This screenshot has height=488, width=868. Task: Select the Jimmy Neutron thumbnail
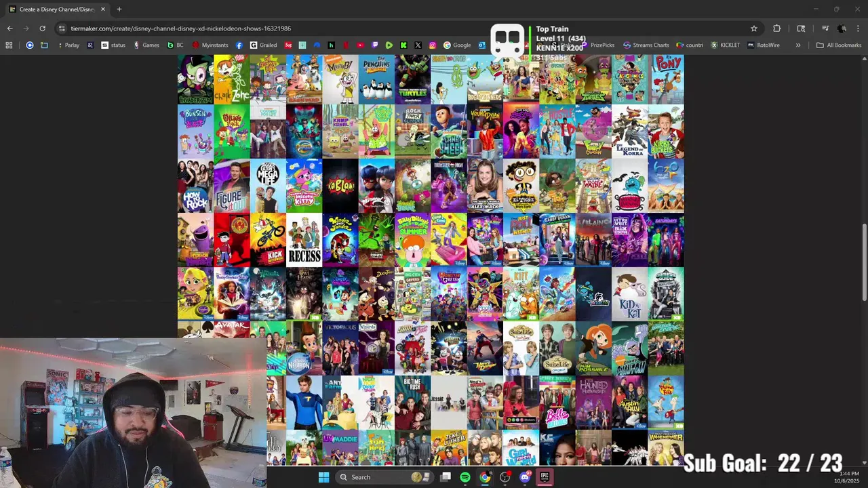[304, 348]
